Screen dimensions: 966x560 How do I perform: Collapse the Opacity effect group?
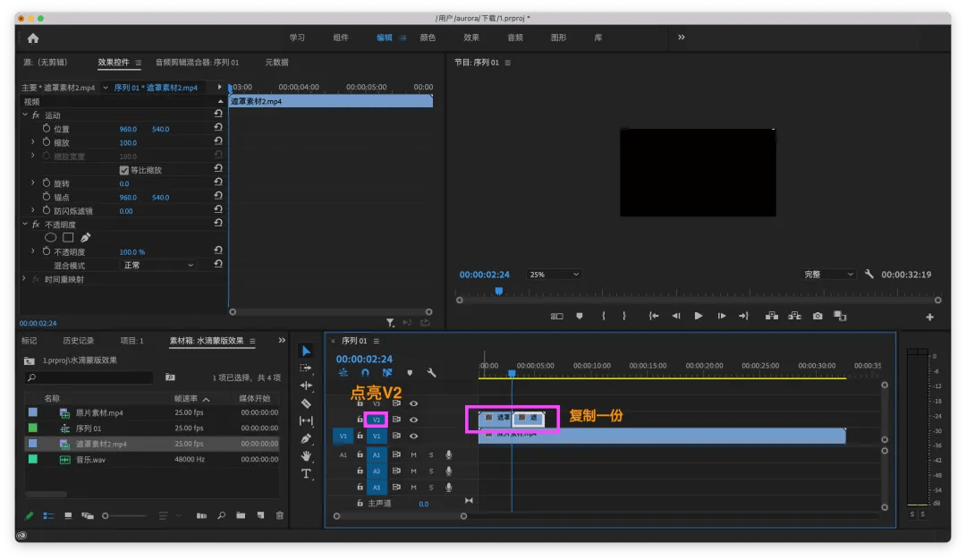click(x=25, y=225)
